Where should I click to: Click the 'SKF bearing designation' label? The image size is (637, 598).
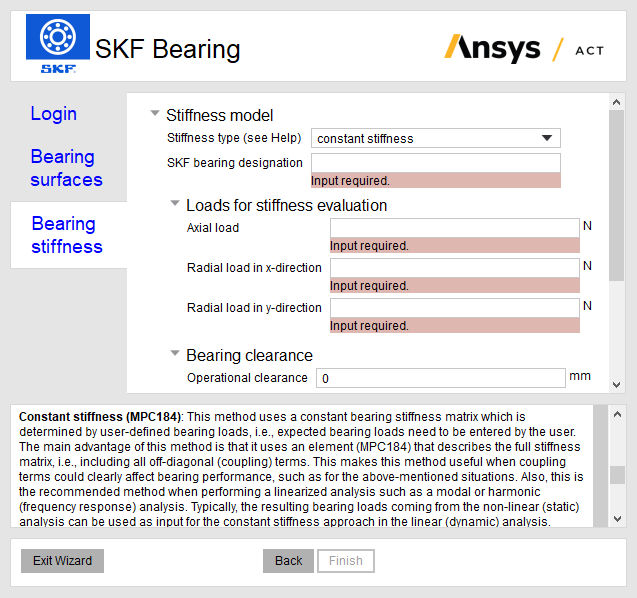[x=235, y=163]
